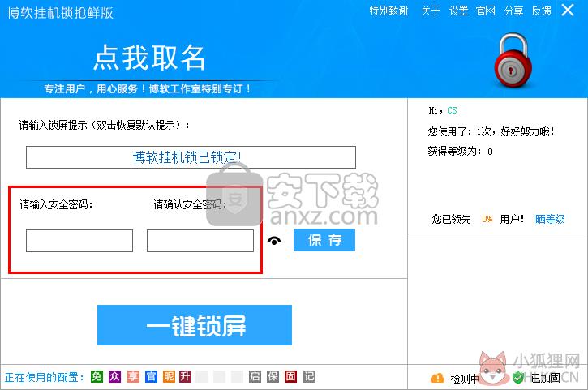Click the gray 保 config icon
Screen dimensions: 588x390
(273, 376)
